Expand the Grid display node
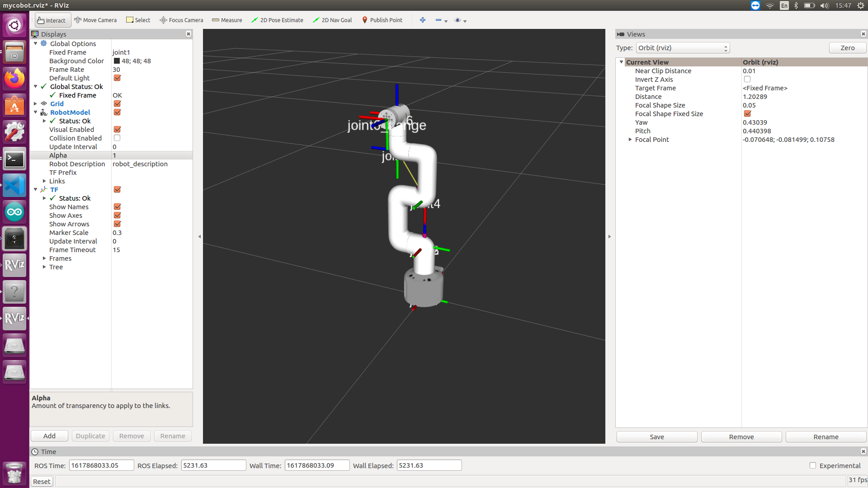The width and height of the screenshot is (868, 488). tap(36, 104)
